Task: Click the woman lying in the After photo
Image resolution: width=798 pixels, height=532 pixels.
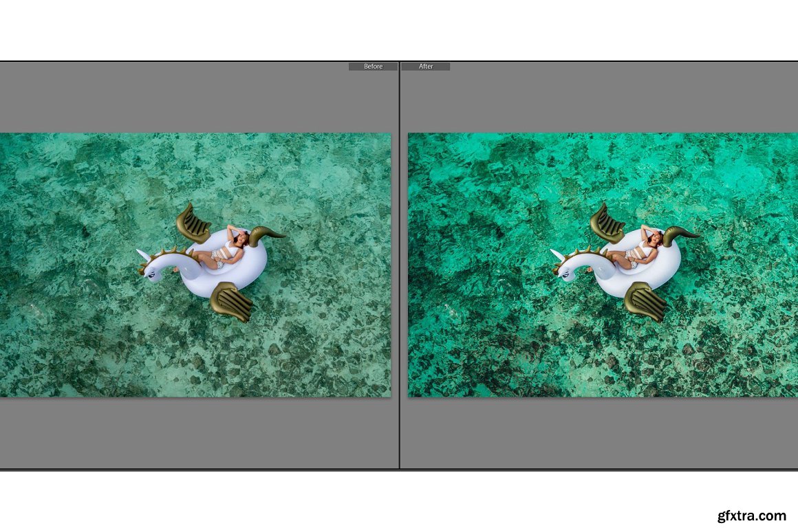Action: (x=638, y=252)
